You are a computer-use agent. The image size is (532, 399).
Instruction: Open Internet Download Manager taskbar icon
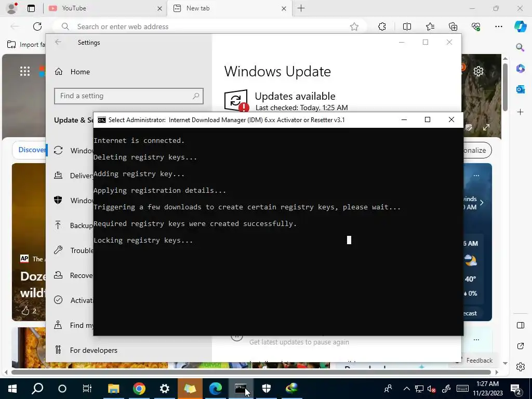pyautogui.click(x=292, y=389)
